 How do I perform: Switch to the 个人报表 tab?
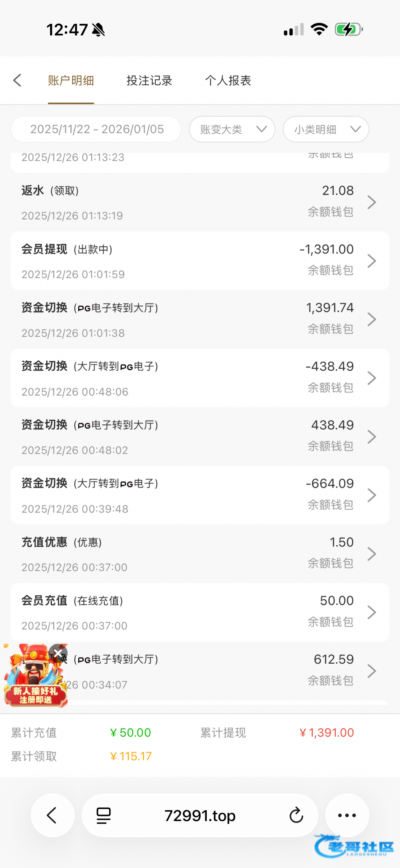tap(228, 80)
